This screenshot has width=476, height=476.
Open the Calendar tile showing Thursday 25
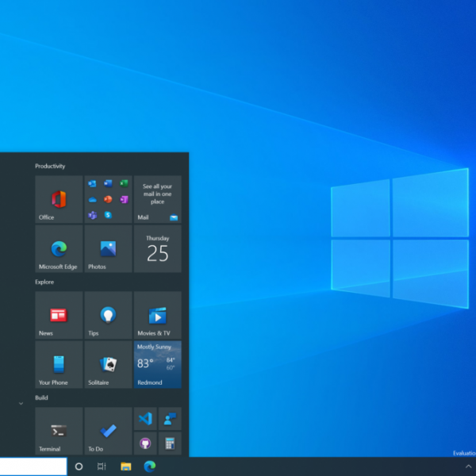[x=158, y=248]
